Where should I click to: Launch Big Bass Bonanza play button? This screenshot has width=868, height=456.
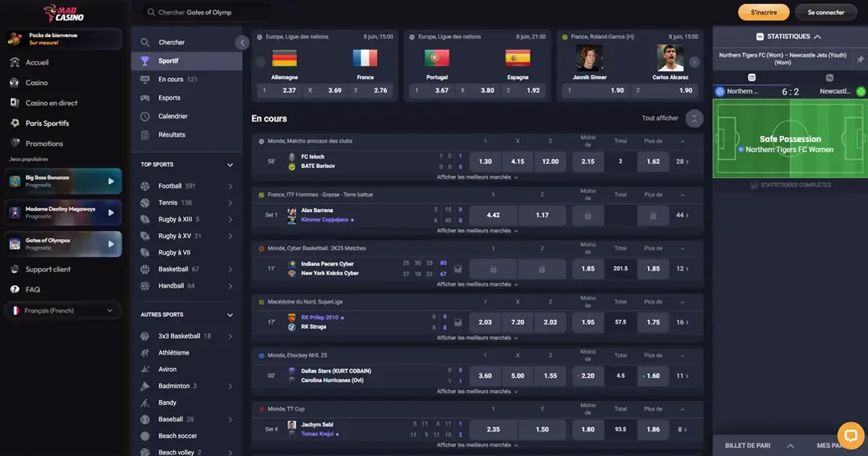coord(111,182)
